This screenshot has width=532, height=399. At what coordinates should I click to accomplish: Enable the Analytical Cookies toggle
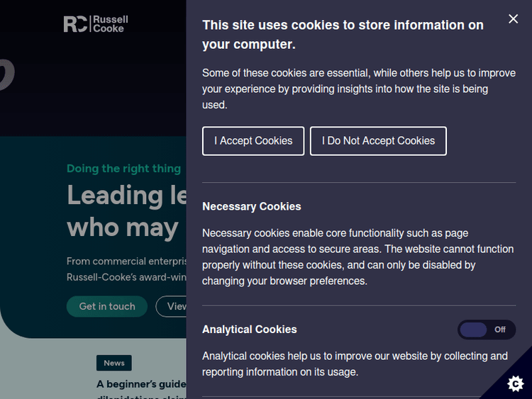487,330
